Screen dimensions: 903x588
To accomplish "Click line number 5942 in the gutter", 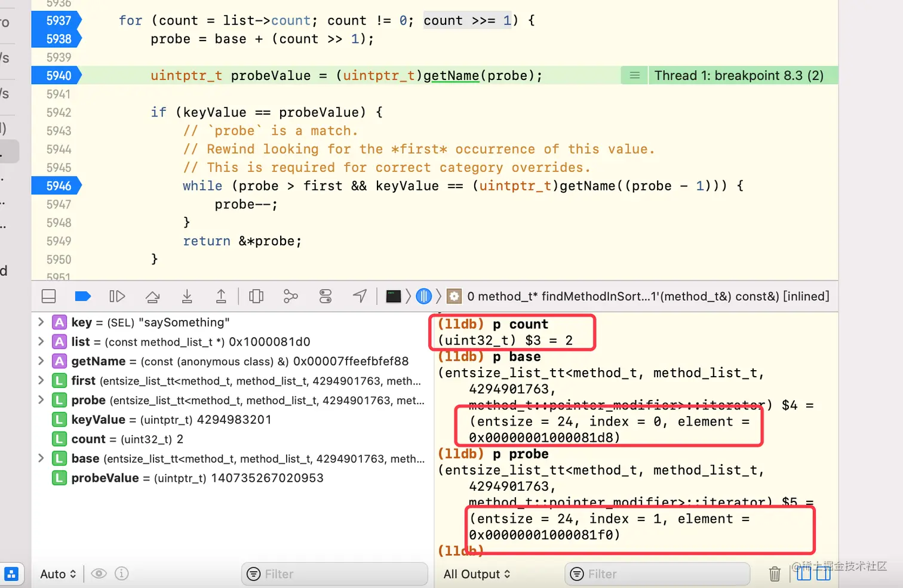I will (59, 113).
